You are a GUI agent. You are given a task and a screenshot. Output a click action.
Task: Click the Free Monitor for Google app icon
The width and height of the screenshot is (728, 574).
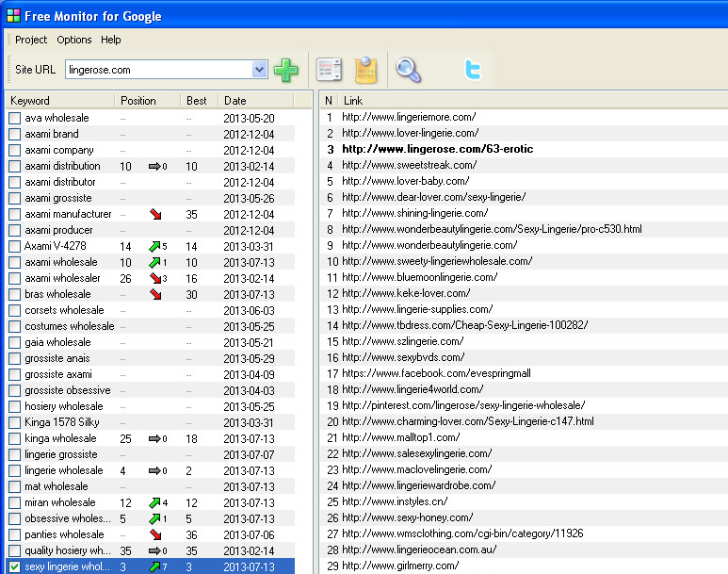(x=13, y=16)
